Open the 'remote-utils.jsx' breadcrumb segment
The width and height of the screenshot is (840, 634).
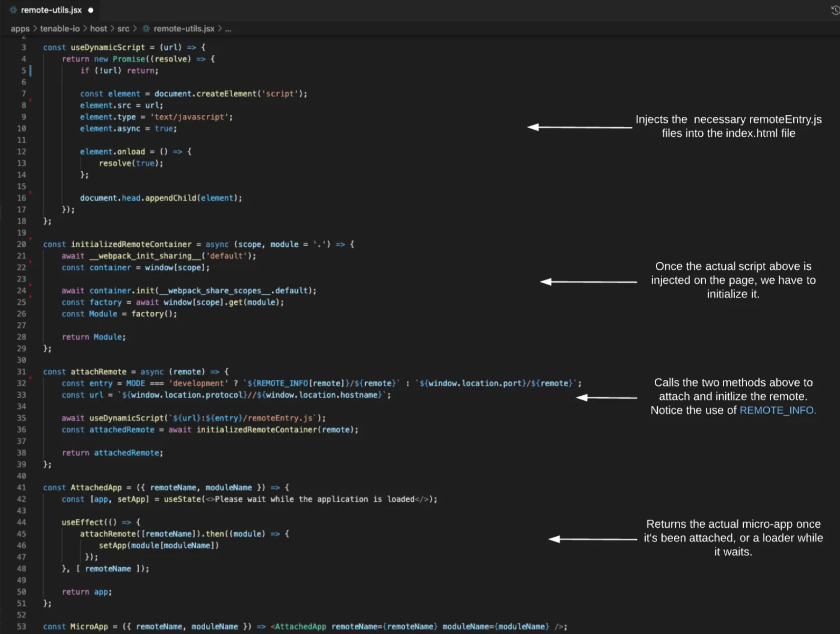tap(184, 29)
